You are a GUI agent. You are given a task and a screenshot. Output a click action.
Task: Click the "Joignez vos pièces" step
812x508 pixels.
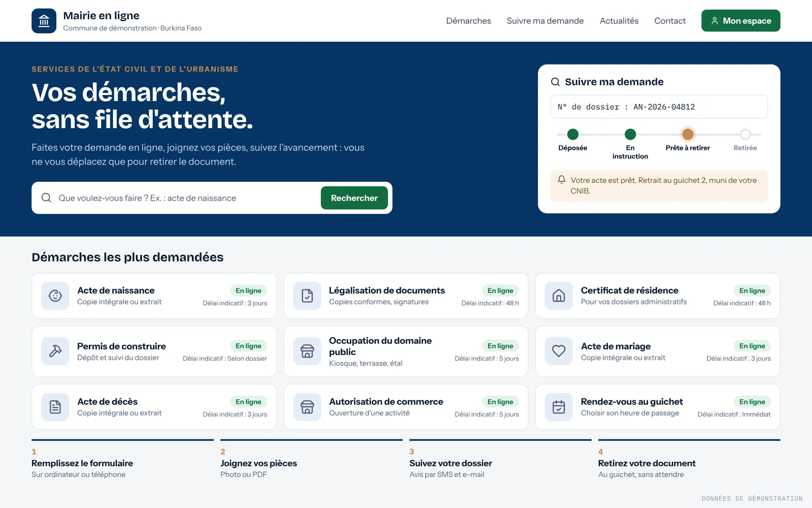(x=259, y=463)
